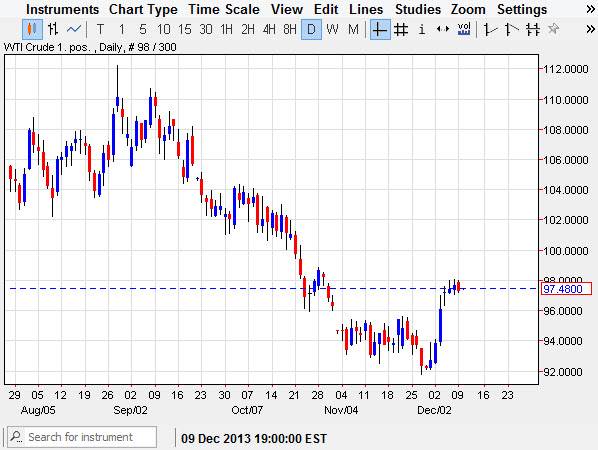Switch to the bar (OHLC) chart icon
The width and height of the screenshot is (598, 450).
point(53,29)
